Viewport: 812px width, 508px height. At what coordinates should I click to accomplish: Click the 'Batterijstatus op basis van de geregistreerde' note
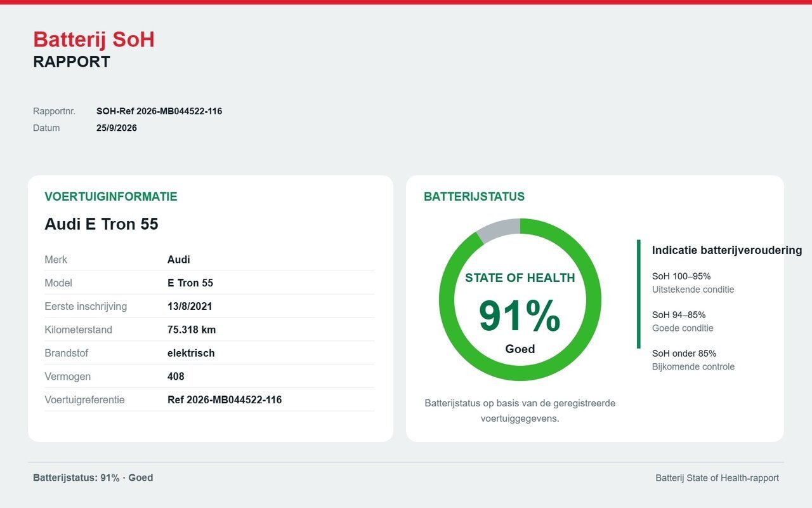coord(520,403)
